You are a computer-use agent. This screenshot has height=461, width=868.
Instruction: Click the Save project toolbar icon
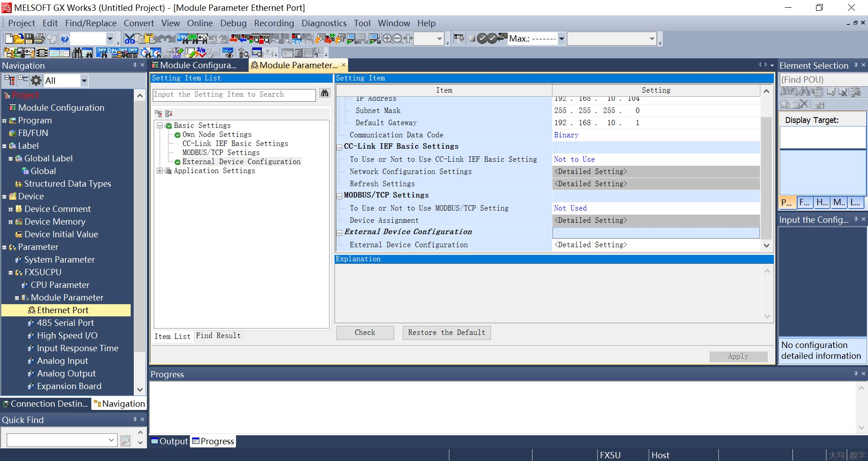click(29, 39)
